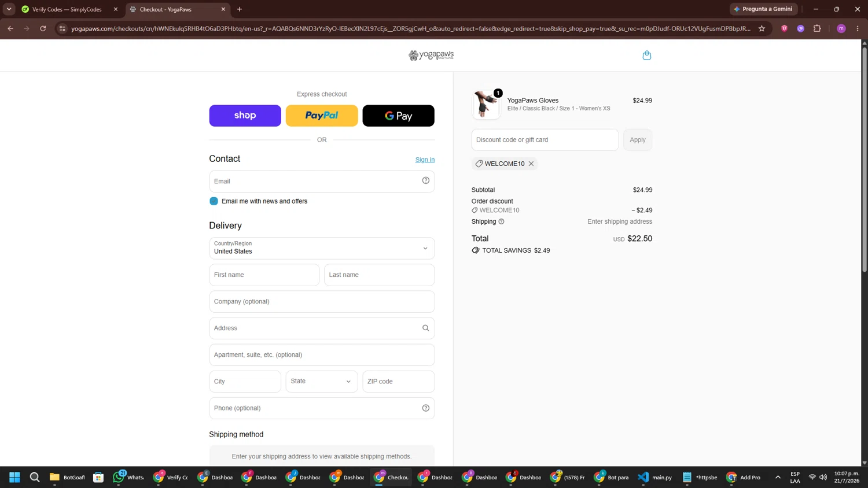Image resolution: width=868 pixels, height=488 pixels.
Task: Open the tab search dropdown arrow
Action: [9, 9]
